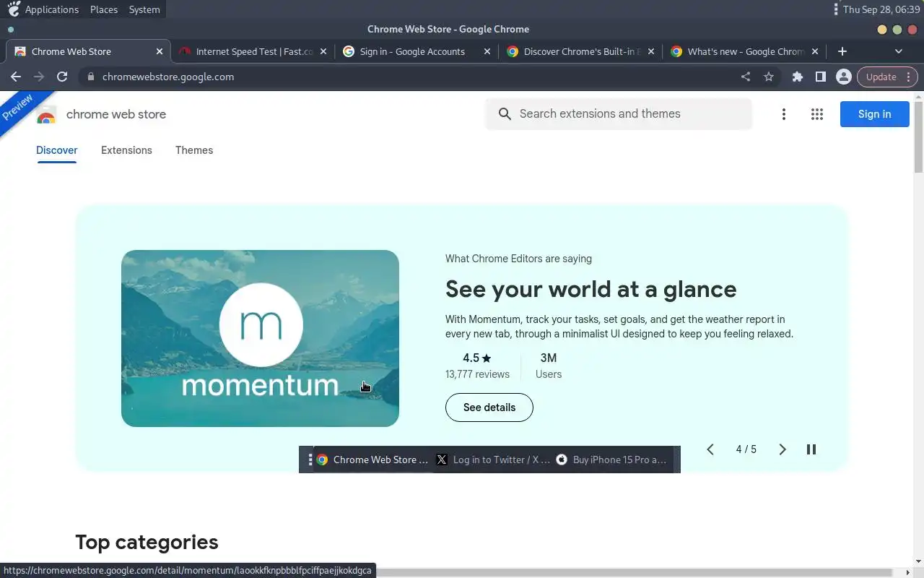Open the extensions puzzle icon
Viewport: 924px width, 578px height.
coord(798,77)
